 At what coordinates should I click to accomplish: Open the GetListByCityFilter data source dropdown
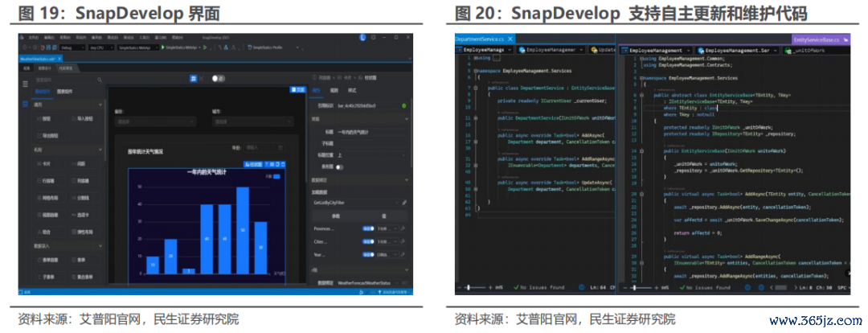[x=355, y=203]
